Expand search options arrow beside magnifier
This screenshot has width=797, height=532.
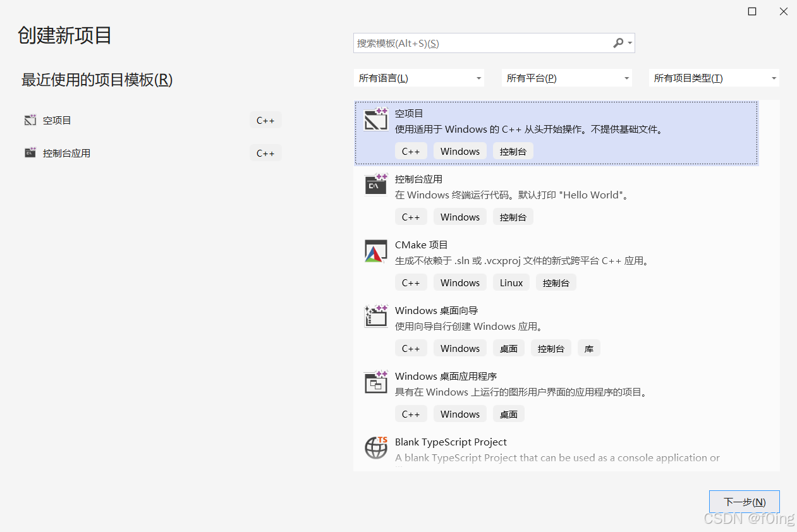[x=630, y=44]
